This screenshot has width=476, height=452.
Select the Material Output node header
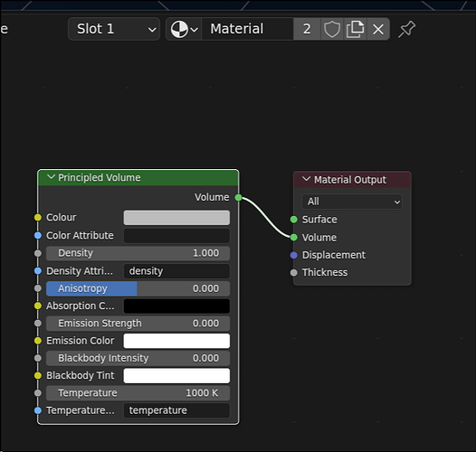[352, 180]
